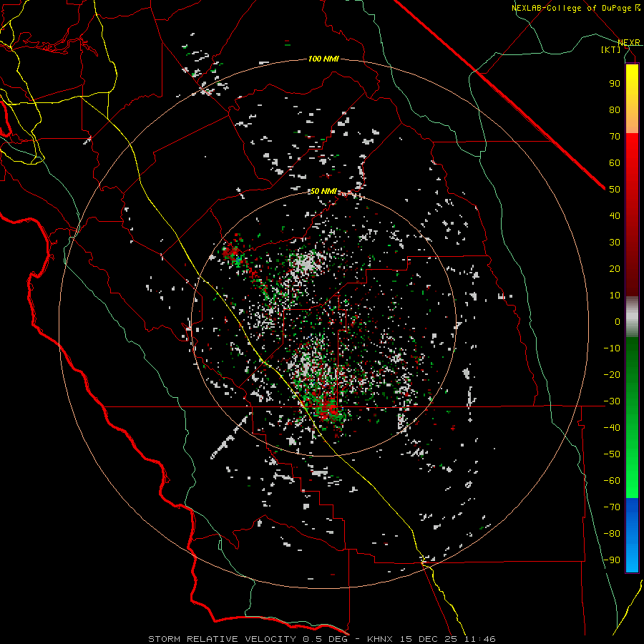Screen dimensions: 644x644
Task: Click the blue bottom segment of the color bar
Action: 632,535
